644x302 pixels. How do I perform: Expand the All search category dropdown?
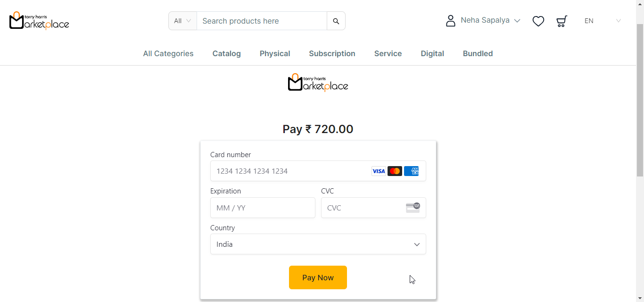click(x=182, y=21)
